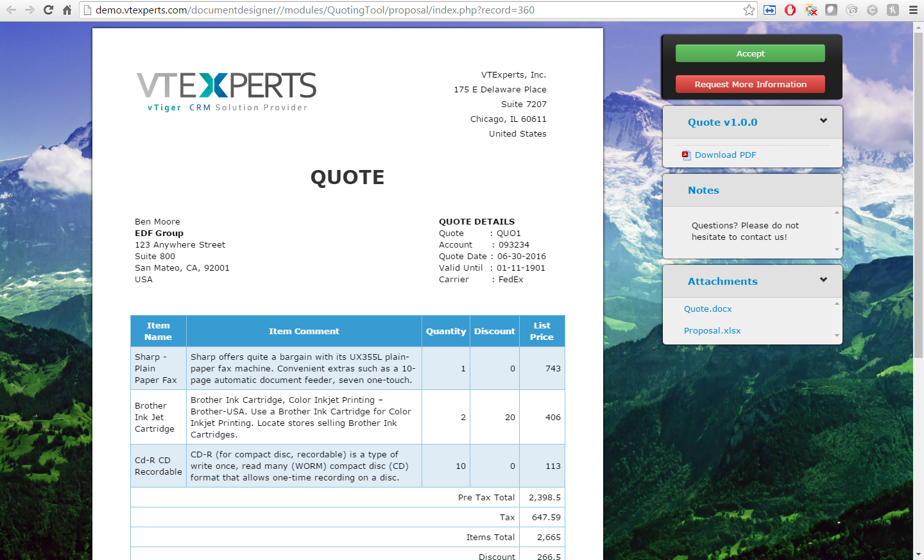This screenshot has width=924, height=560.
Task: Click the QUOTE DETAILS heading
Action: tap(477, 221)
